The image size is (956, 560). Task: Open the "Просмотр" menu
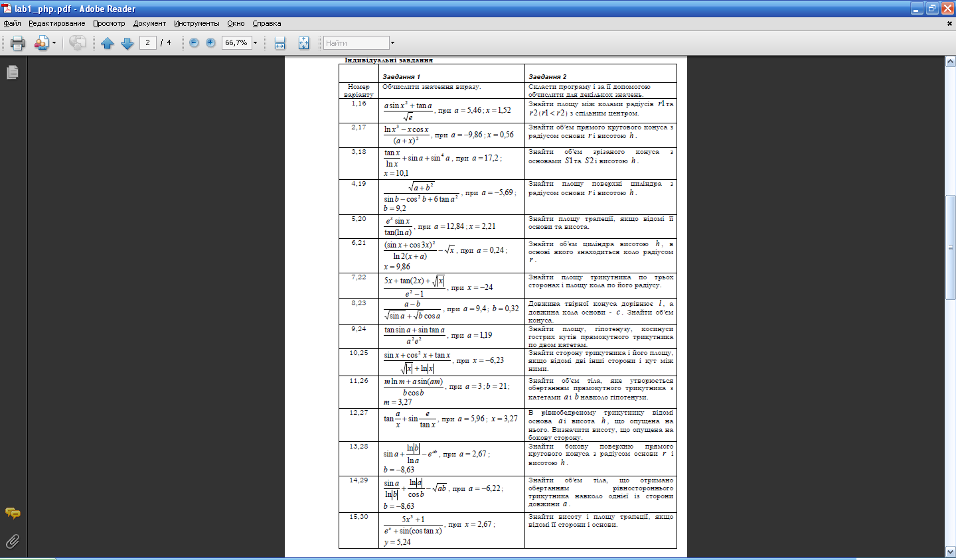point(109,23)
